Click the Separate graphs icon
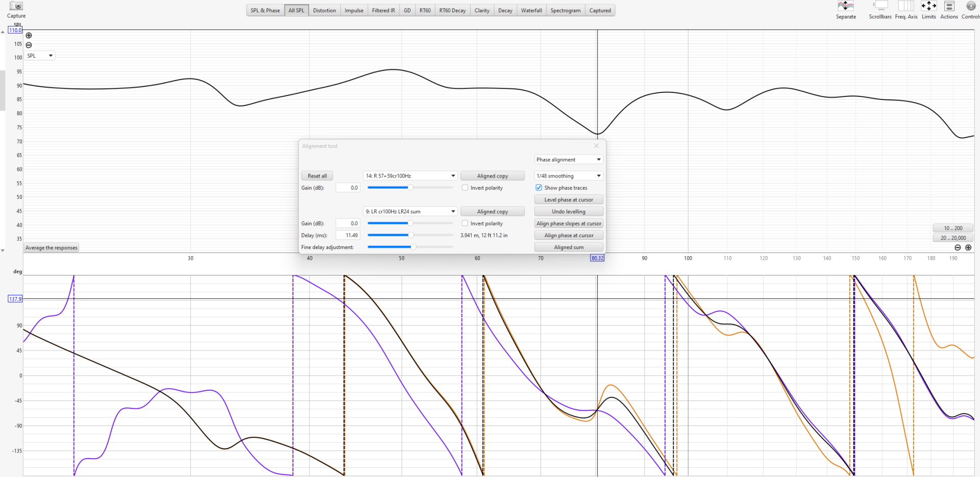 pyautogui.click(x=845, y=6)
